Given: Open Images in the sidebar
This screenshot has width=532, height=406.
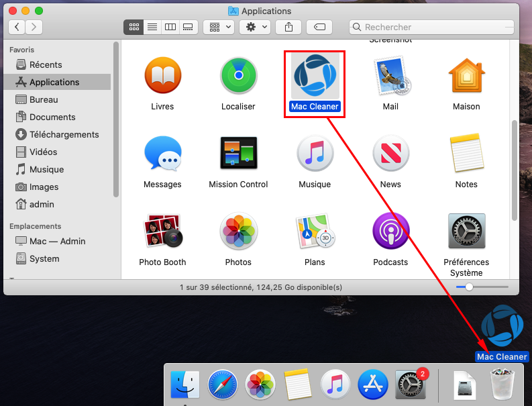Looking at the screenshot, I should (x=57, y=187).
